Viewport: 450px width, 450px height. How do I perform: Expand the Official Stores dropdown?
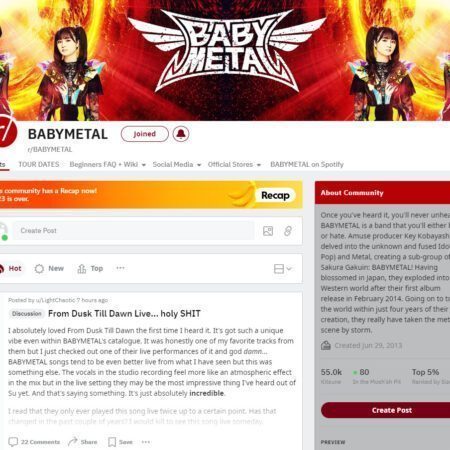(x=234, y=164)
